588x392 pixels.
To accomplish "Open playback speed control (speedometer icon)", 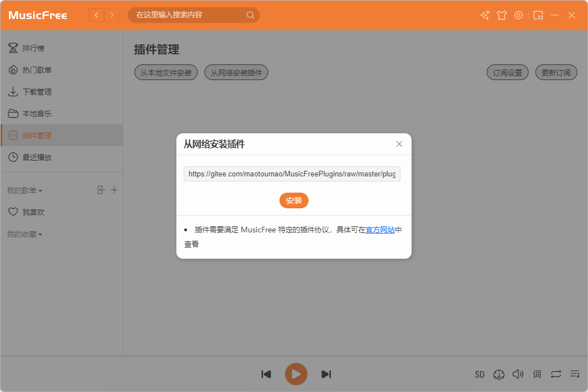I will (499, 374).
